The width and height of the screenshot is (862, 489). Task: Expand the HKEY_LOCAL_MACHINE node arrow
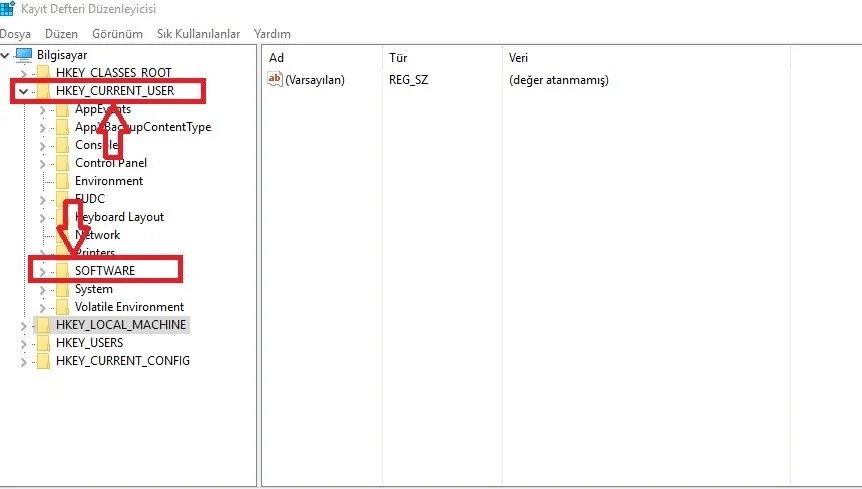(x=24, y=325)
